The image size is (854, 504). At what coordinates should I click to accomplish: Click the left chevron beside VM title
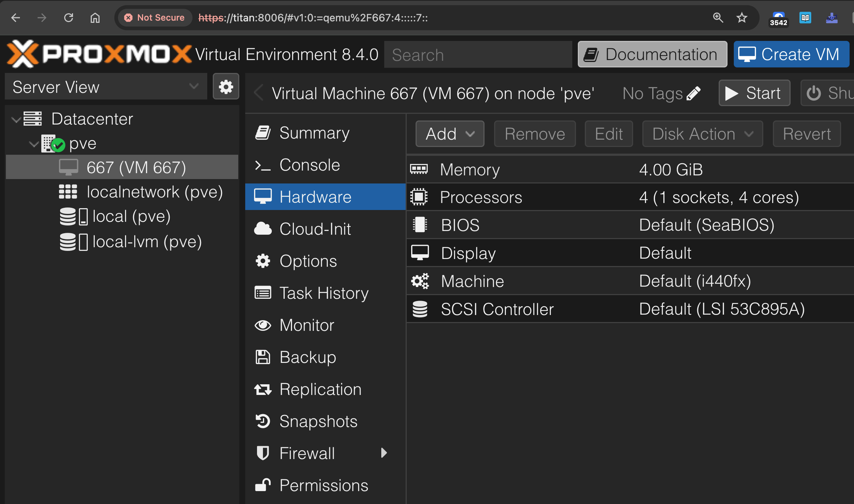(x=259, y=93)
